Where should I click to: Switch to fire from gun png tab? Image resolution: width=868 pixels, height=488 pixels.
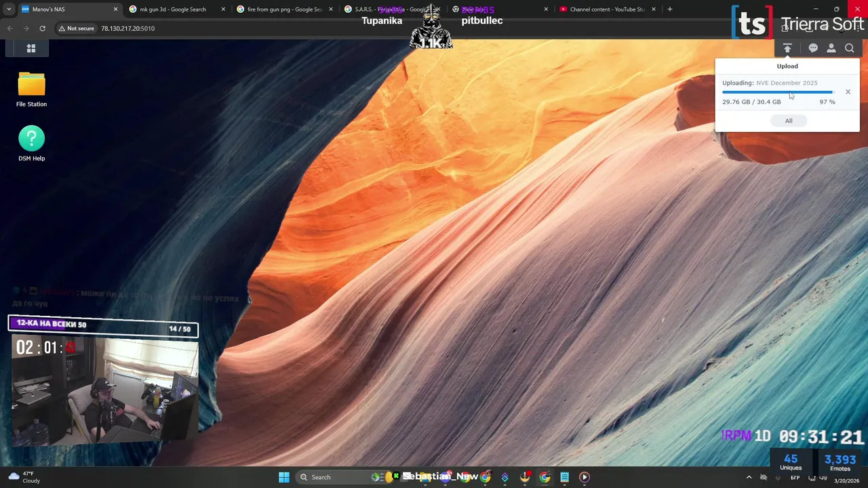coord(283,9)
